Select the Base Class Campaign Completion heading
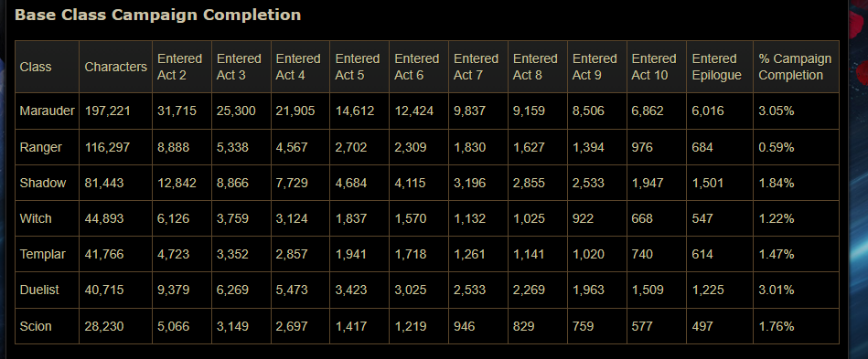The image size is (868, 359). 157,15
